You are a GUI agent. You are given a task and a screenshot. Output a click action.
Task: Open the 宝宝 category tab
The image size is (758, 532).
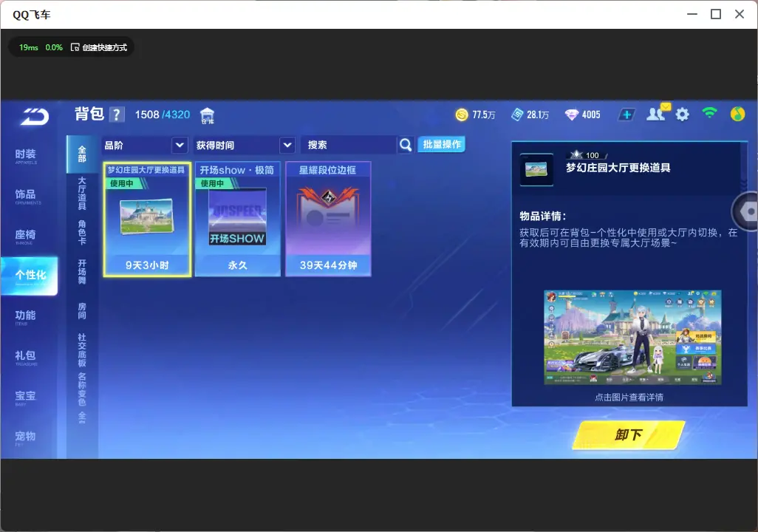pyautogui.click(x=26, y=397)
